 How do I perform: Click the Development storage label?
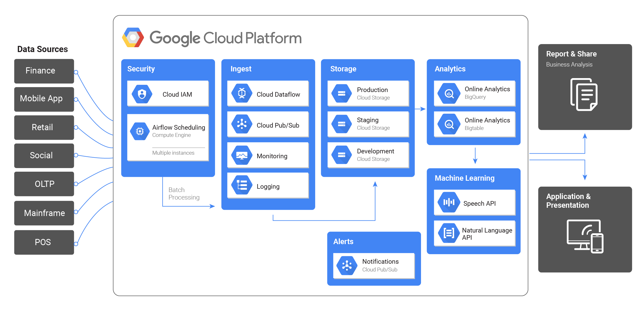tap(375, 151)
